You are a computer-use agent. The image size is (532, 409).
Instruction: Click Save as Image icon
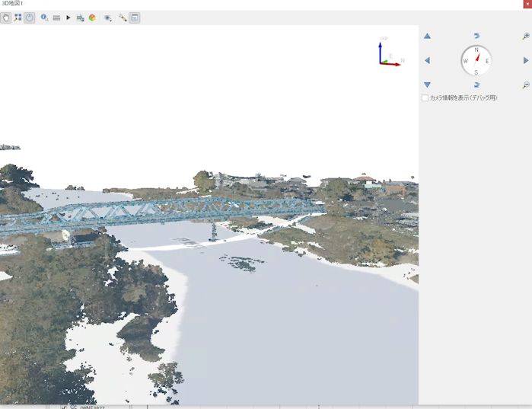[80, 18]
